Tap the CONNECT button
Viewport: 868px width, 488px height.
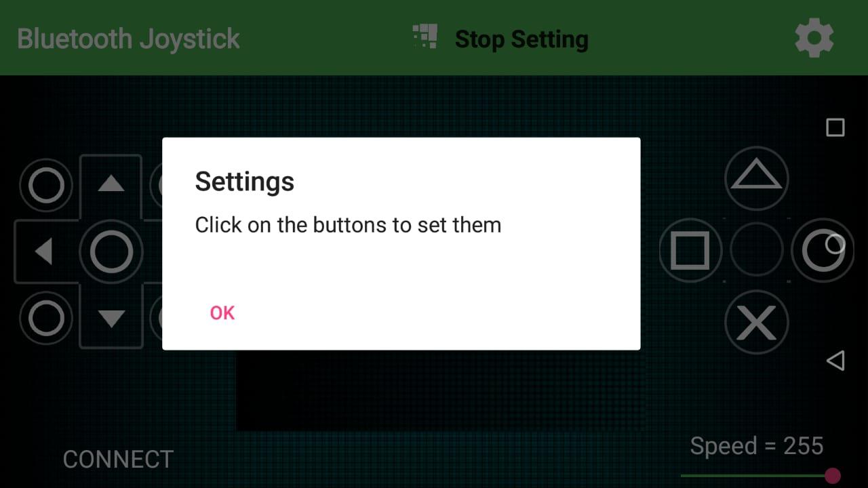coord(118,459)
